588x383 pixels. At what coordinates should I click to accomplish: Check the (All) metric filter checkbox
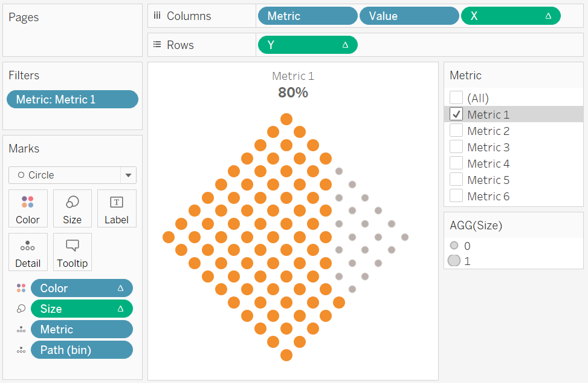(456, 97)
